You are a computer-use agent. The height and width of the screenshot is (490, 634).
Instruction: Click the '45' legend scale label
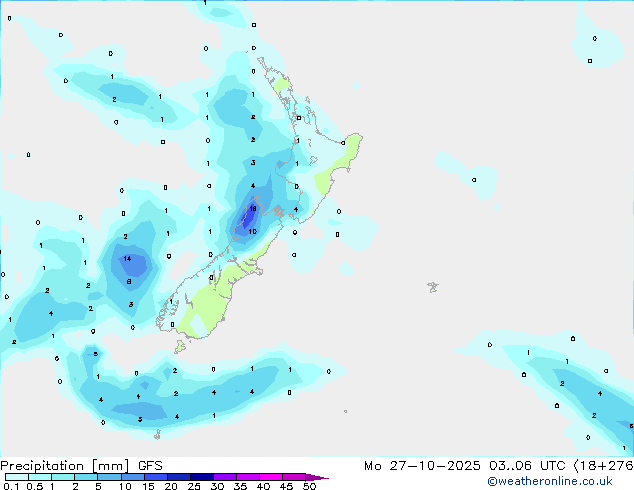click(286, 486)
